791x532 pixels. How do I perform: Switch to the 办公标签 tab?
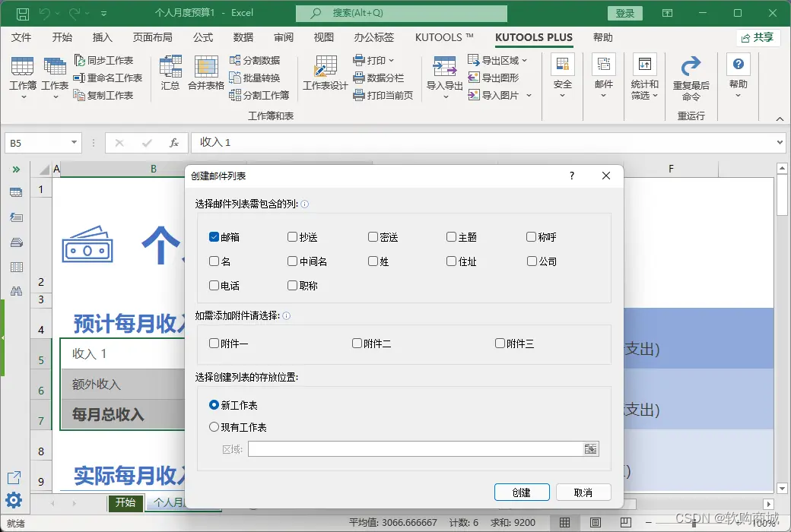[x=373, y=37]
